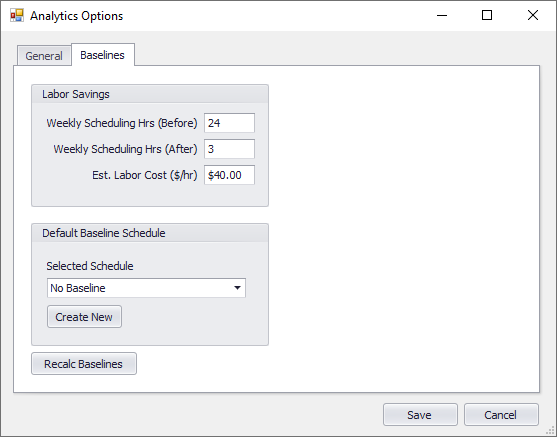Maximize the Analytics Options window
Screen dimensions: 557x437
point(487,15)
